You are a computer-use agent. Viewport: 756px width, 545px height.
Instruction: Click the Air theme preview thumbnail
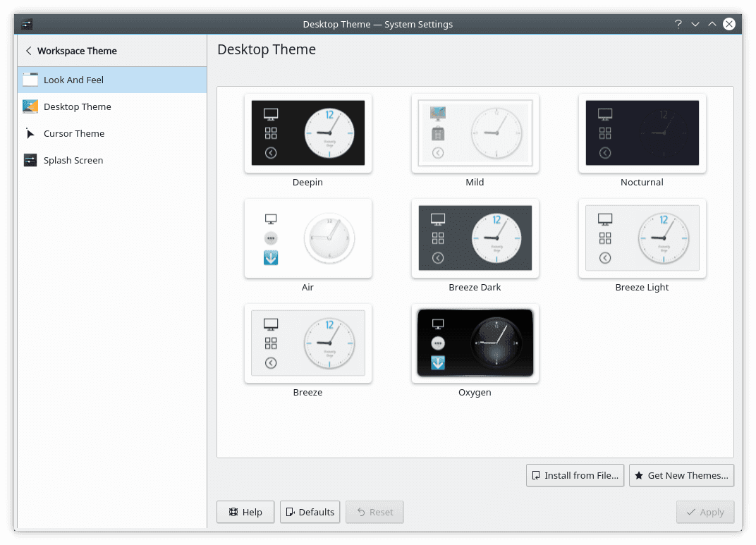[307, 238]
